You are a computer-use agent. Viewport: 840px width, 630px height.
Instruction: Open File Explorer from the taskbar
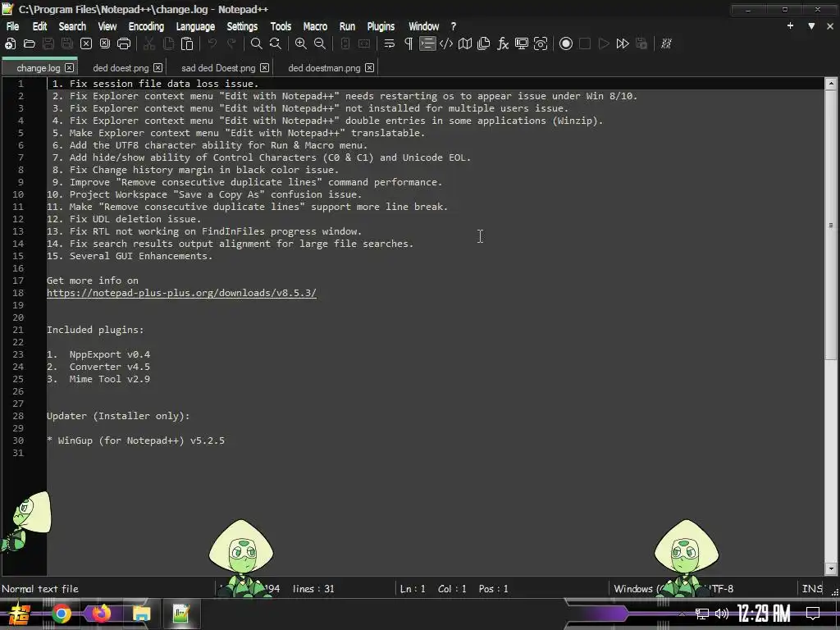[x=141, y=614]
